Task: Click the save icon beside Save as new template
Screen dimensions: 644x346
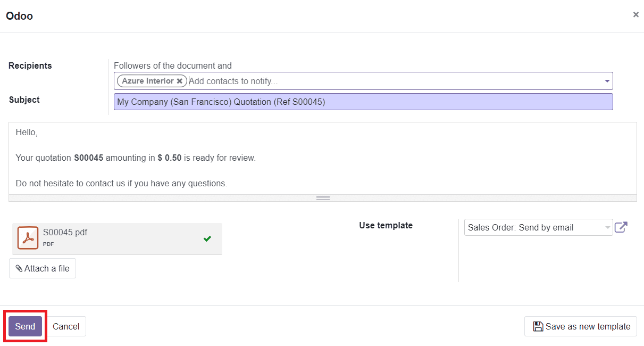Action: [538, 326]
